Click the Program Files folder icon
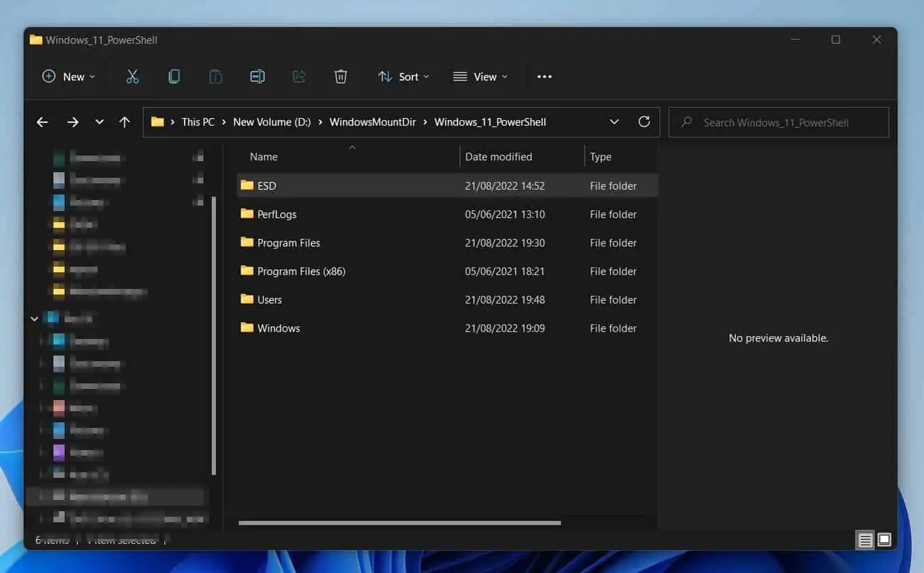924x573 pixels. tap(247, 242)
